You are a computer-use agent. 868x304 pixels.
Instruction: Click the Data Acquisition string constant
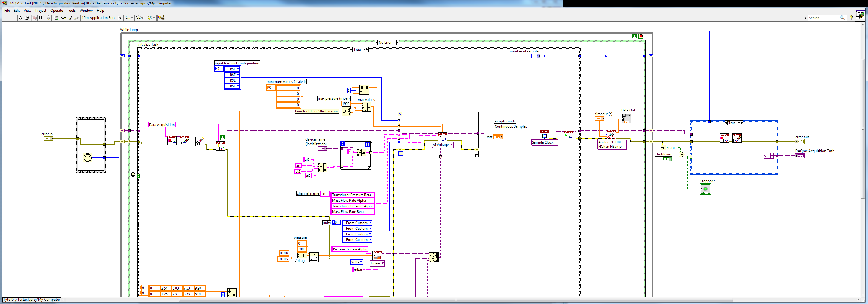coord(162,124)
